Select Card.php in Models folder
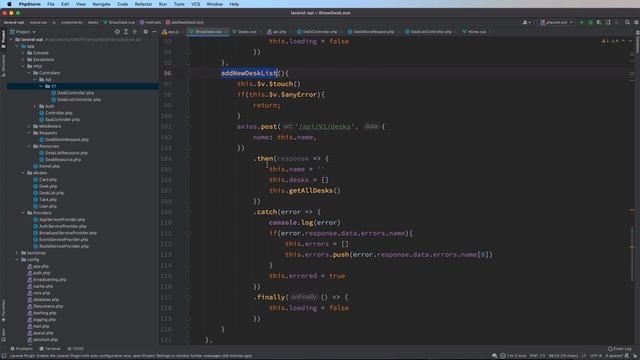The width and height of the screenshot is (640, 360). 48,180
